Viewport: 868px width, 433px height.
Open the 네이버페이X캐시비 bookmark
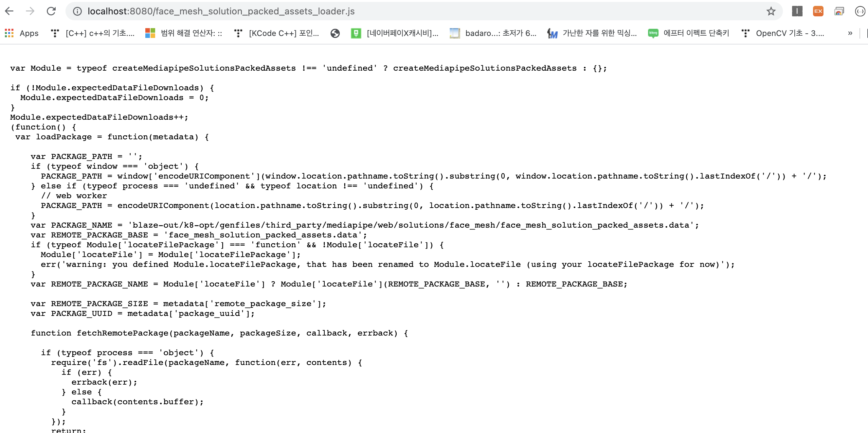click(x=395, y=33)
